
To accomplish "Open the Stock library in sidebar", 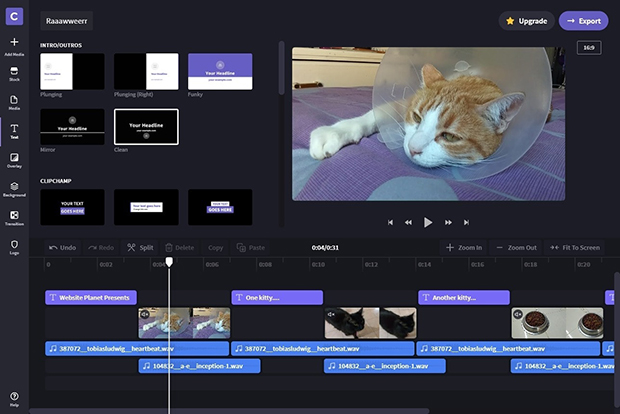I will pyautogui.click(x=14, y=72).
